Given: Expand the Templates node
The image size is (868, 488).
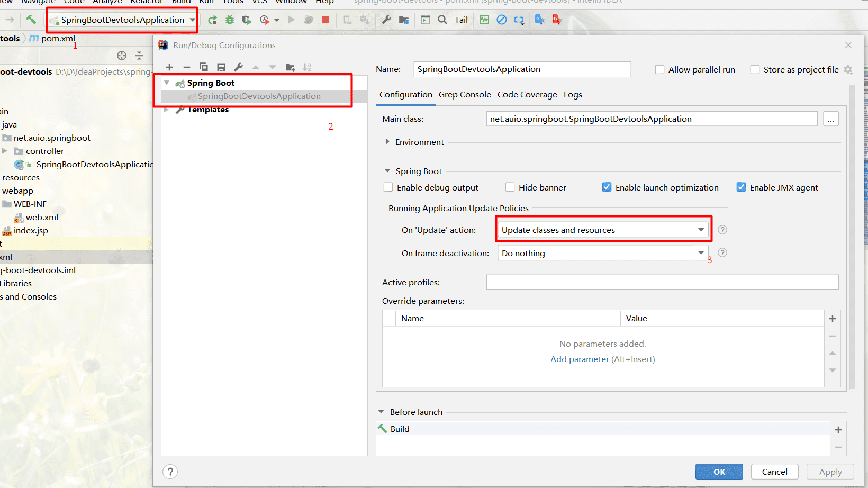Looking at the screenshot, I should (x=167, y=110).
